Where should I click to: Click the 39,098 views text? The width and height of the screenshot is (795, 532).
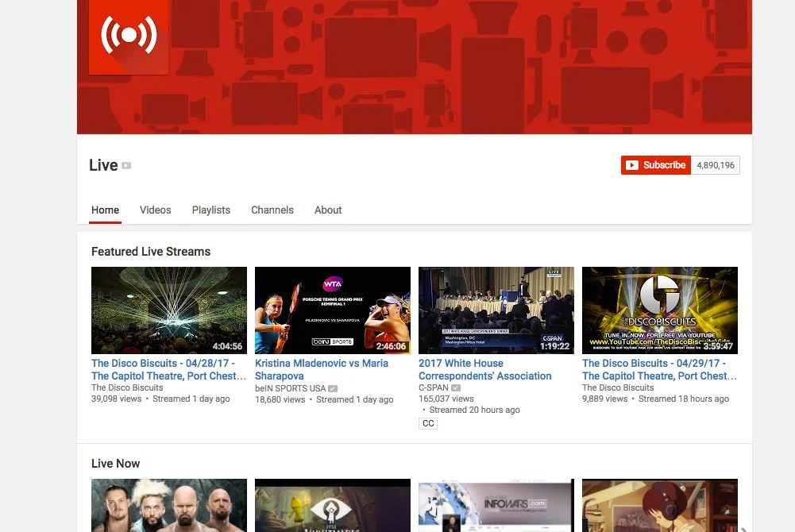coord(116,399)
